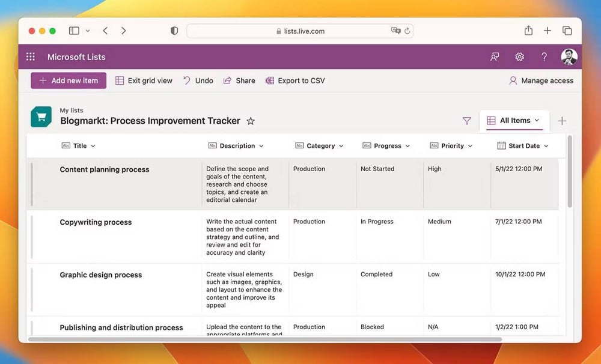Viewport: 601px width, 364px height.
Task: Select the All Items view tab
Action: coord(514,120)
